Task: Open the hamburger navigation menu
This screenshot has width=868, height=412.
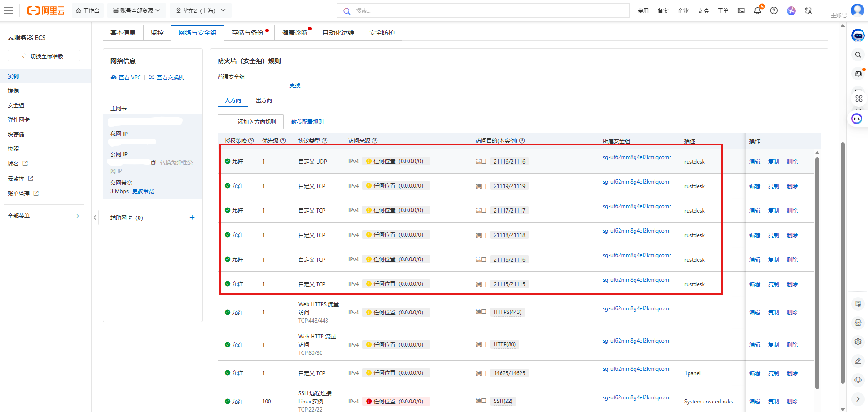Action: 8,10
